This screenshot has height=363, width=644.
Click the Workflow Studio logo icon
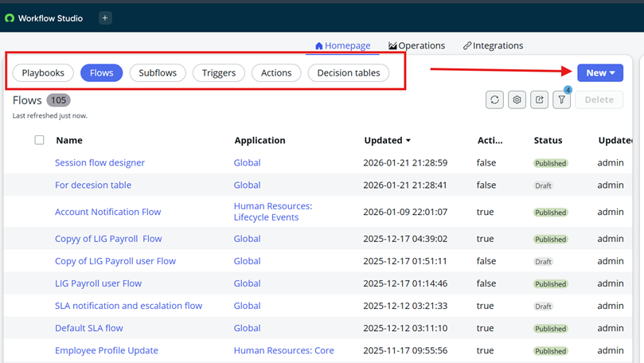tap(10, 18)
